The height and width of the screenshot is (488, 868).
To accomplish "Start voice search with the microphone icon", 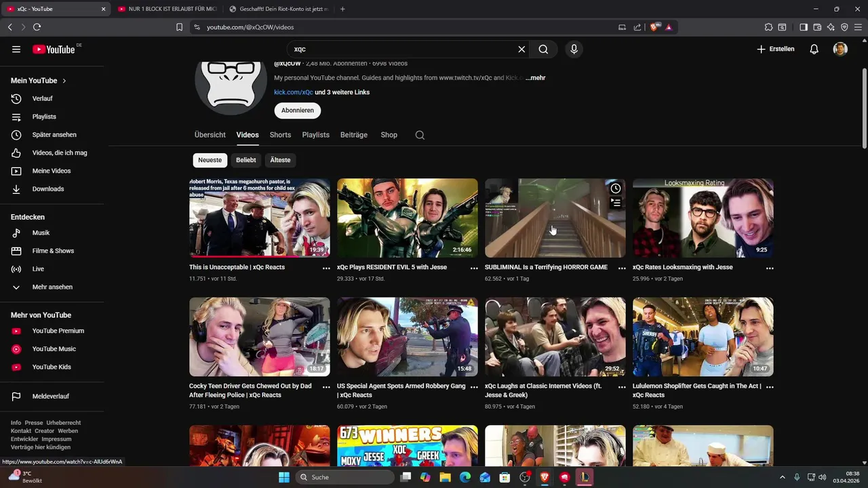I will click(x=574, y=49).
